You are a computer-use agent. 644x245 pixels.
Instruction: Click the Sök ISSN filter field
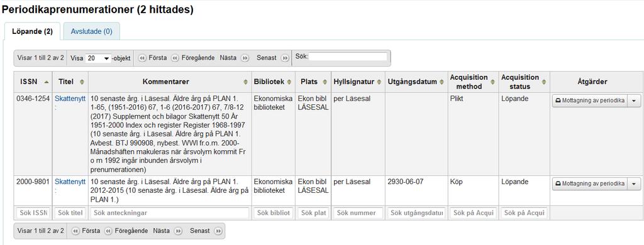[x=33, y=213]
